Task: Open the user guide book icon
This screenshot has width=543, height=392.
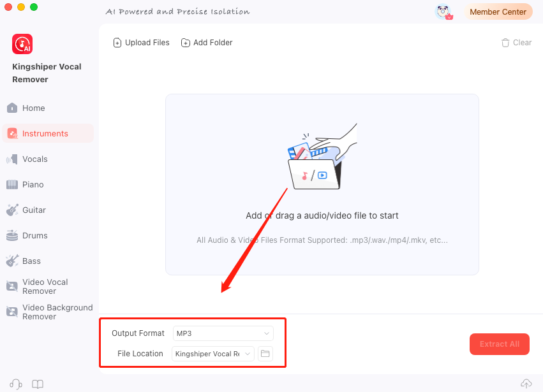Action: click(x=38, y=384)
